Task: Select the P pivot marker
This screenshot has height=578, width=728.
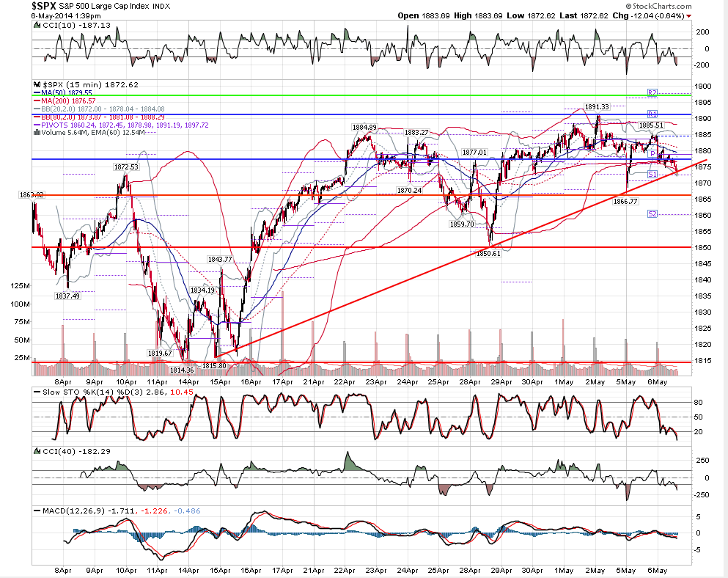Action: click(x=652, y=154)
